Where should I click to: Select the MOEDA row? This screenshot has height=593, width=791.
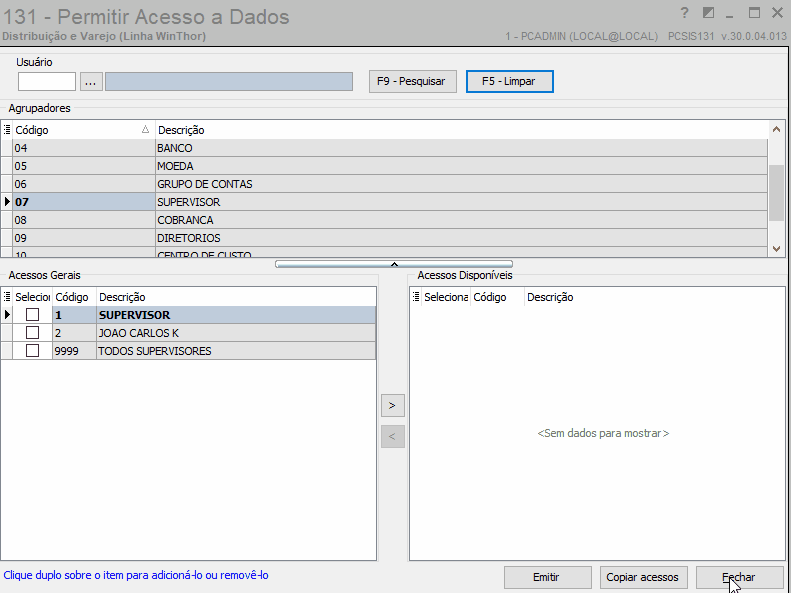tap(384, 166)
